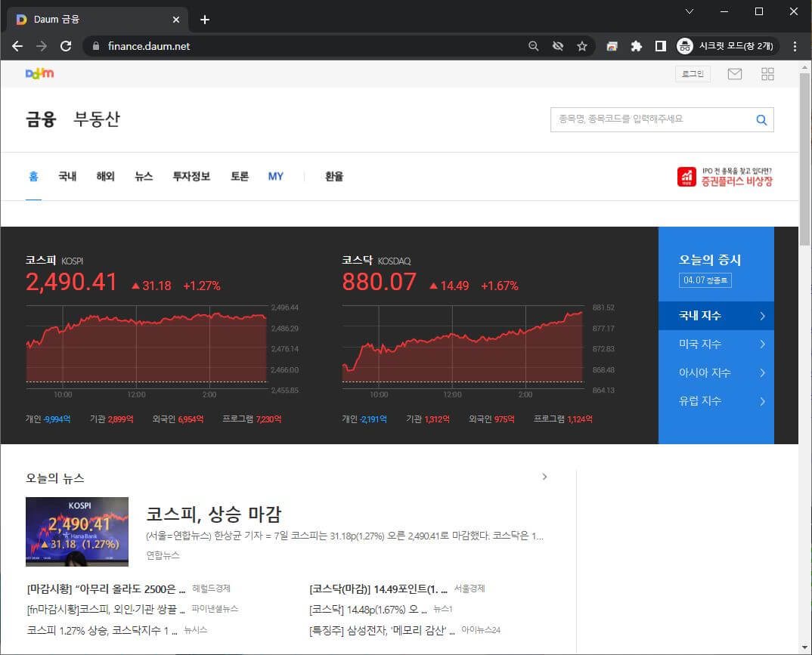Open more 오늘의 뉴스 via arrow

(544, 477)
